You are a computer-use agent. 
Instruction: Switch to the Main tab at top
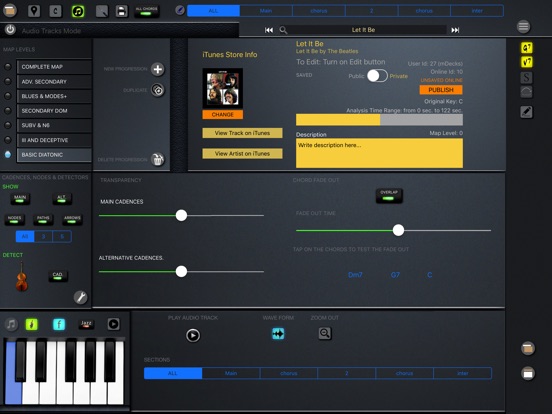click(266, 11)
